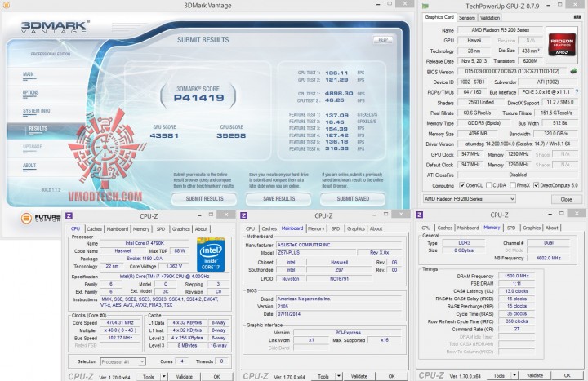Open Graphics tab in CPU-Z CPU window
The height and width of the screenshot is (381, 588).
tap(181, 229)
